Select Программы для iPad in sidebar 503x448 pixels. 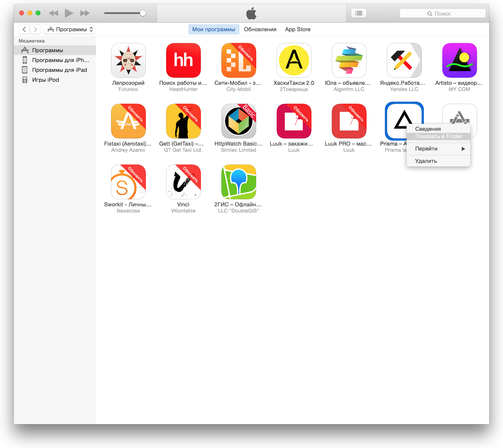tap(55, 70)
